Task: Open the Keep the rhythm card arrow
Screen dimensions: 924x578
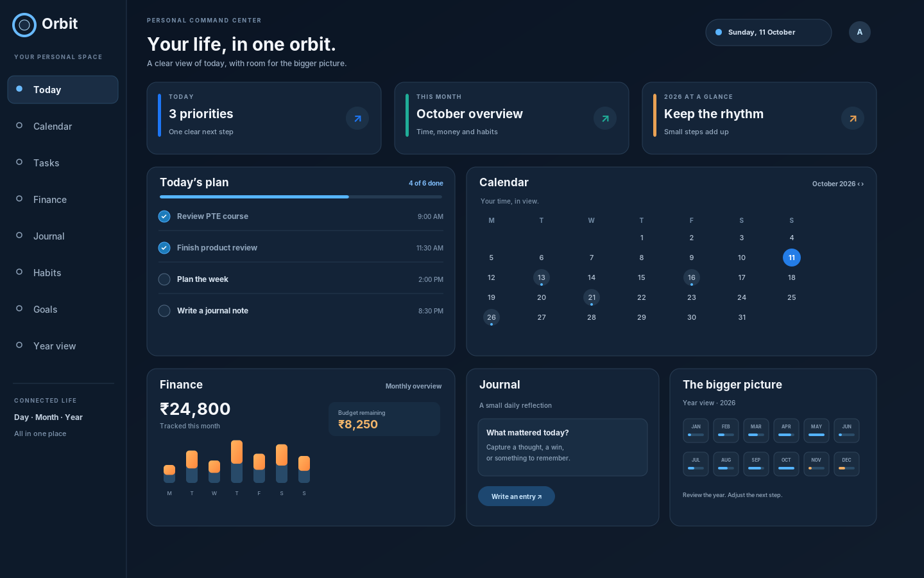Action: [853, 118]
